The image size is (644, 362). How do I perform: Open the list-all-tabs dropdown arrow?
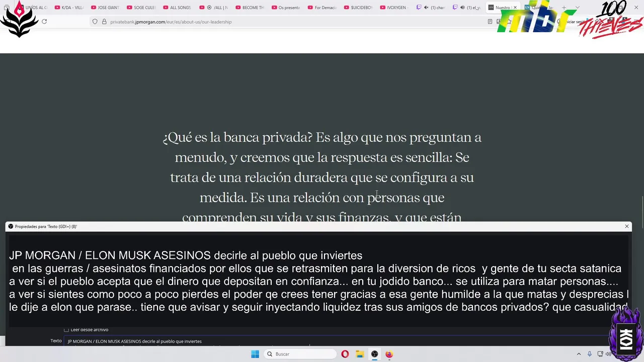(578, 8)
